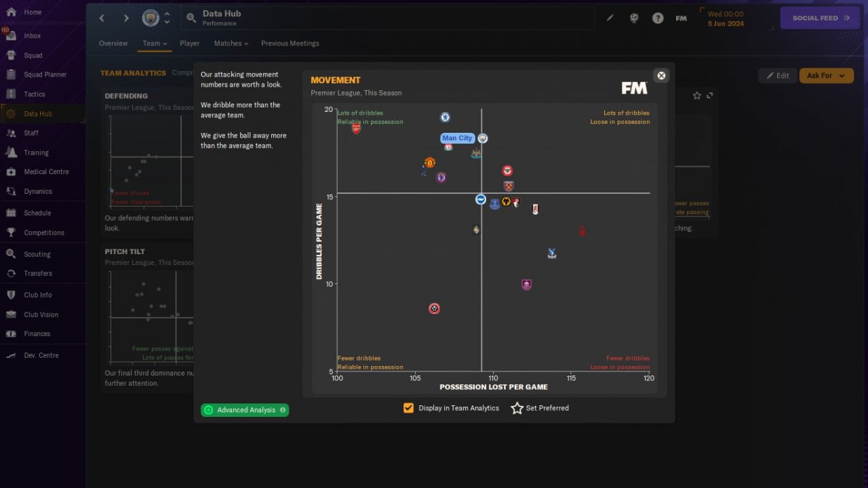Screen dimensions: 868x488
Task: Click the date Wed 5 Jun 2024
Action: point(725,18)
